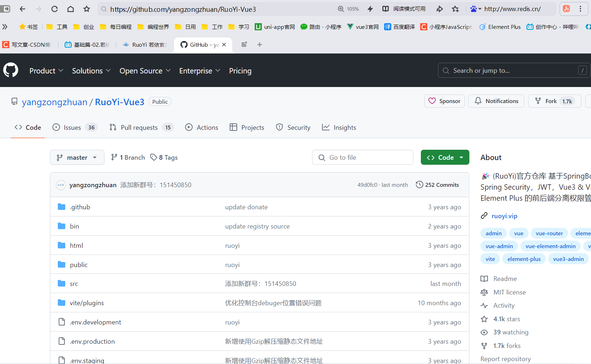Click the GitHub Octocat logo

(11, 70)
